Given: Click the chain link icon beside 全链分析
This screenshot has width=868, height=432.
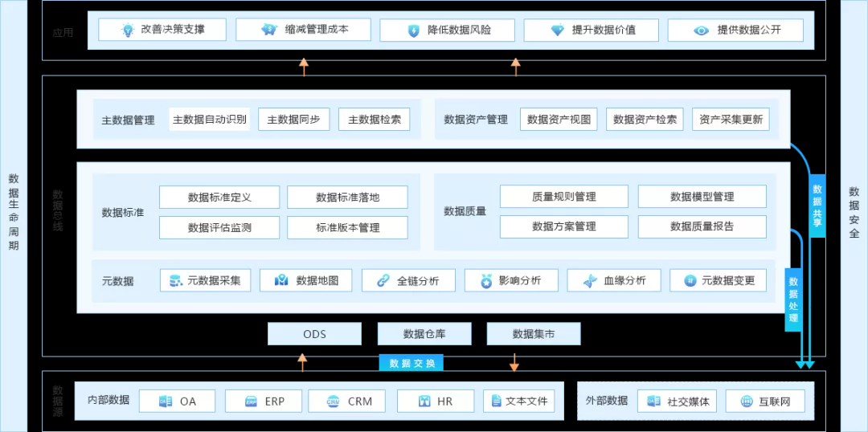Looking at the screenshot, I should tap(383, 280).
